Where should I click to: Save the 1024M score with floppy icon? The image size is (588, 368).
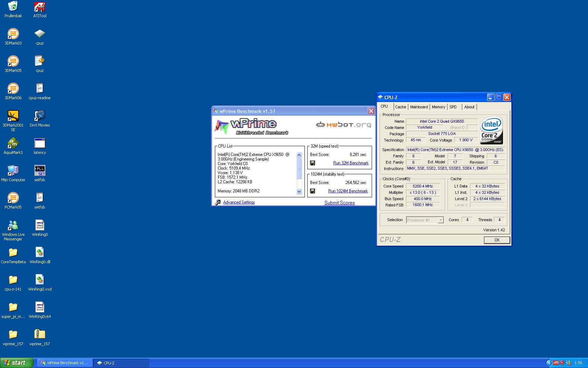313,191
